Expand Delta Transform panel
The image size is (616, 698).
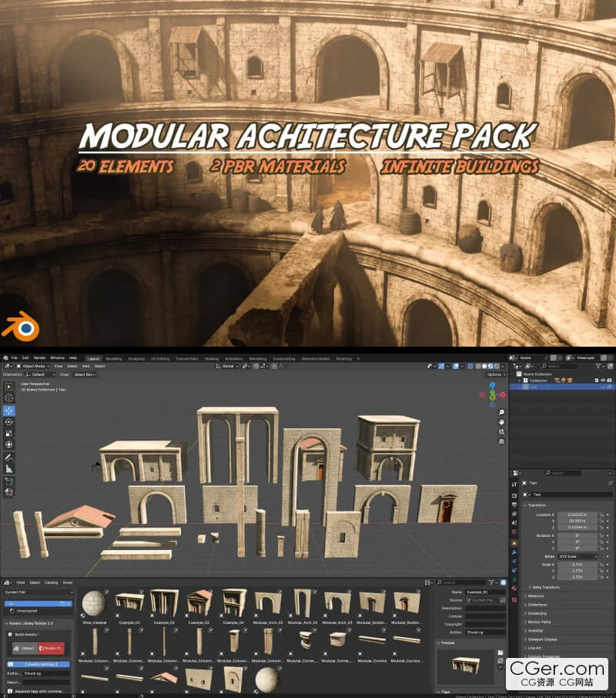point(546,587)
